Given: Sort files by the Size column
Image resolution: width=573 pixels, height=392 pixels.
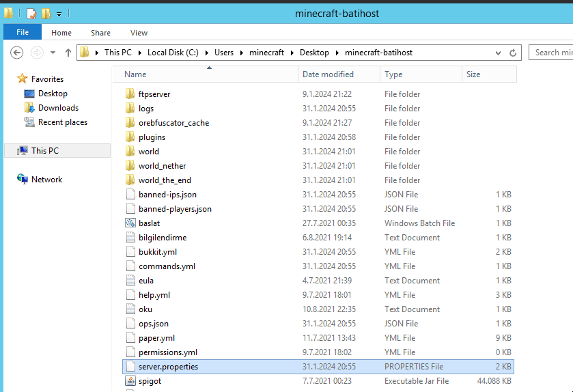Looking at the screenshot, I should click(x=473, y=74).
